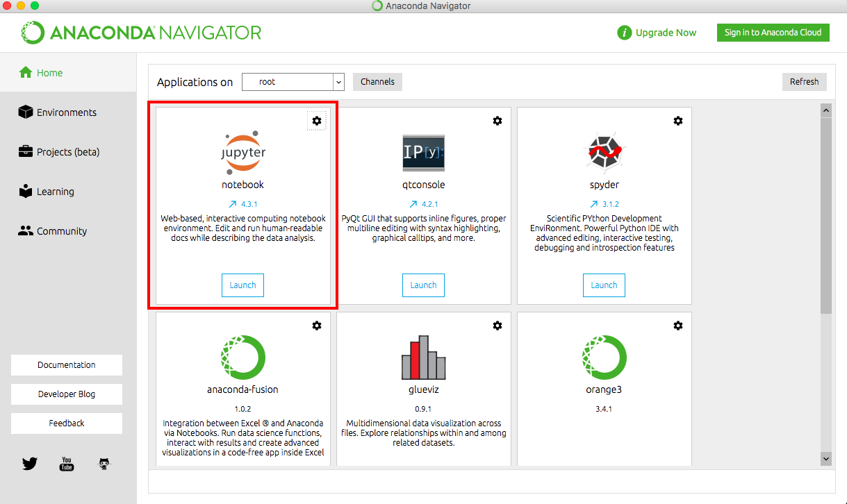Open gear settings on qtconsole tile
Viewport: 847px width, 504px height.
tap(497, 121)
